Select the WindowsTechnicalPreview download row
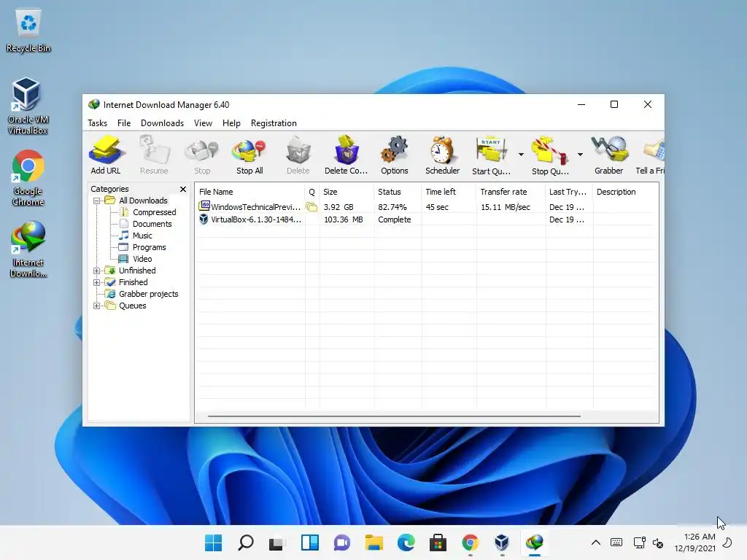The width and height of the screenshot is (747, 560). [426, 207]
